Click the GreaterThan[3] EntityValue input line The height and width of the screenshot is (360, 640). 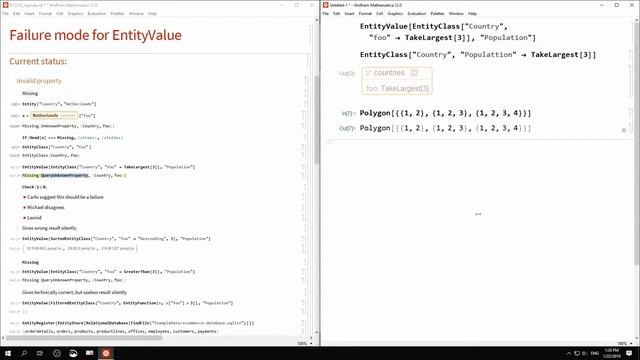[109, 271]
